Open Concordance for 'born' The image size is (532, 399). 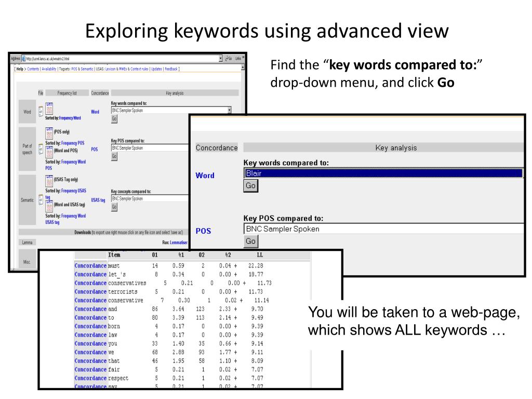tap(90, 326)
